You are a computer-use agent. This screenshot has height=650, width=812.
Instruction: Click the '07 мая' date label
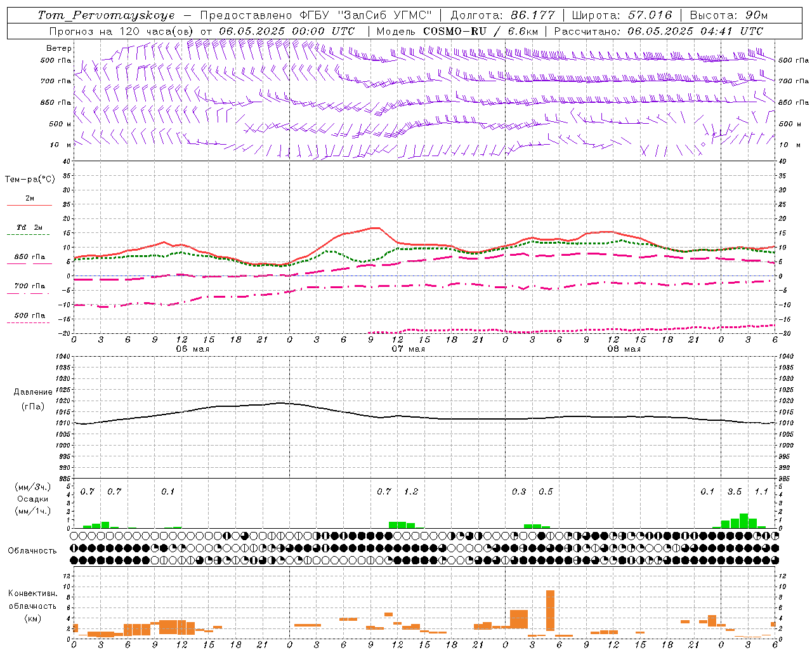pyautogui.click(x=409, y=349)
